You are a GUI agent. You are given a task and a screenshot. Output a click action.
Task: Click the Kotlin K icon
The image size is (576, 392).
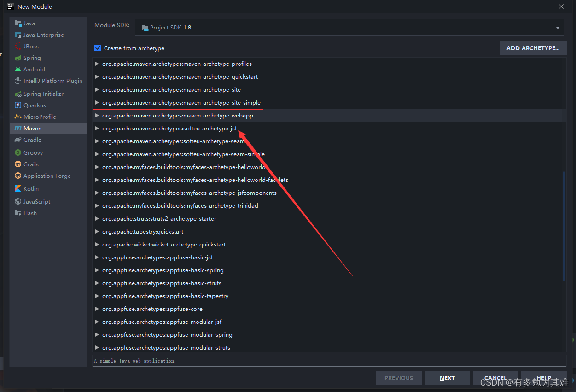[x=18, y=189]
